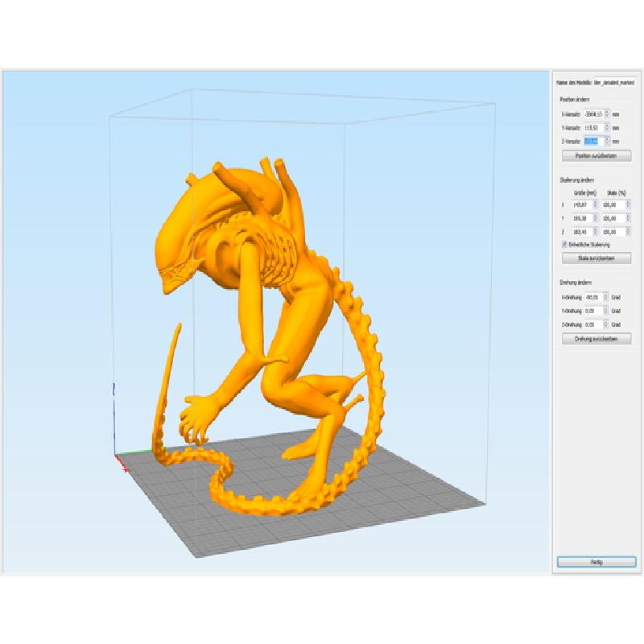Click the X size (mm) field
The height and width of the screenshot is (644, 644).
tap(582, 204)
